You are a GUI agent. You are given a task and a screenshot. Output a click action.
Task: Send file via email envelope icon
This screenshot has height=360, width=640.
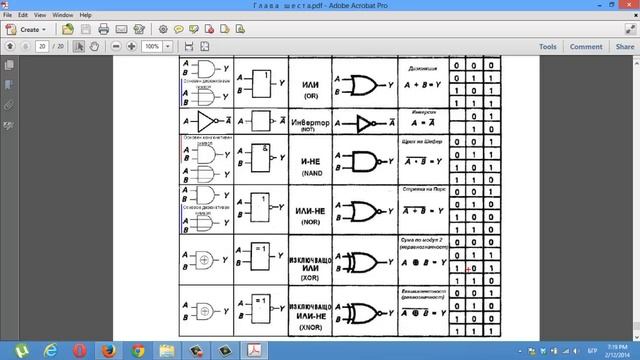point(121,29)
